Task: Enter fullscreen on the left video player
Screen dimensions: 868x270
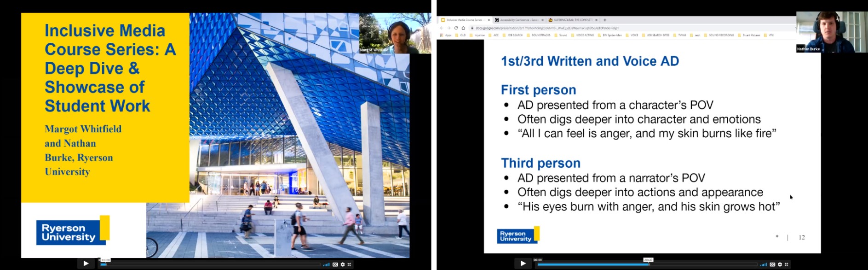Action: click(x=349, y=264)
